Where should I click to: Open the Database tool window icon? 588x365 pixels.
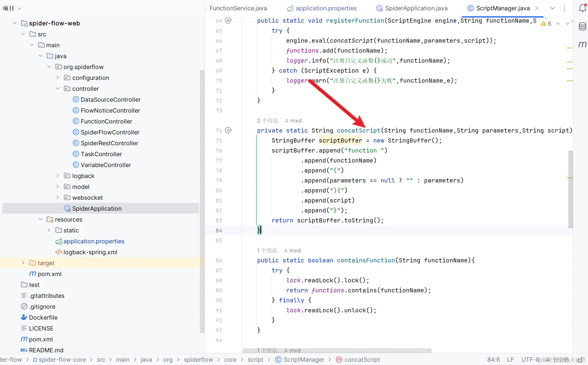coord(582,26)
